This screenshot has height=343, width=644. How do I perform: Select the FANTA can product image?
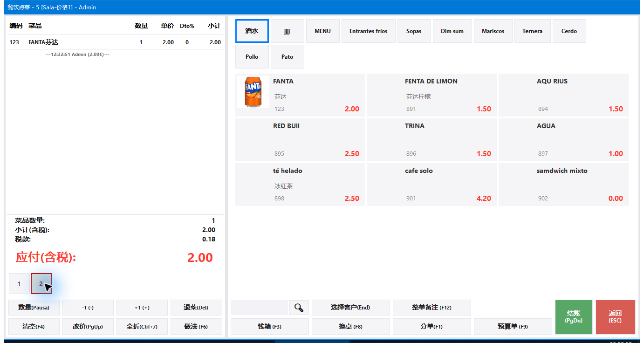253,92
